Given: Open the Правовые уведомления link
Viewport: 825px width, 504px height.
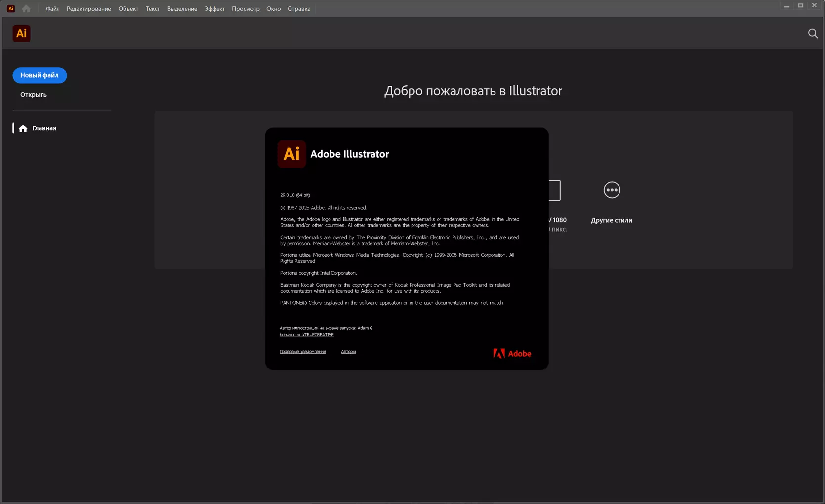Looking at the screenshot, I should [x=303, y=352].
